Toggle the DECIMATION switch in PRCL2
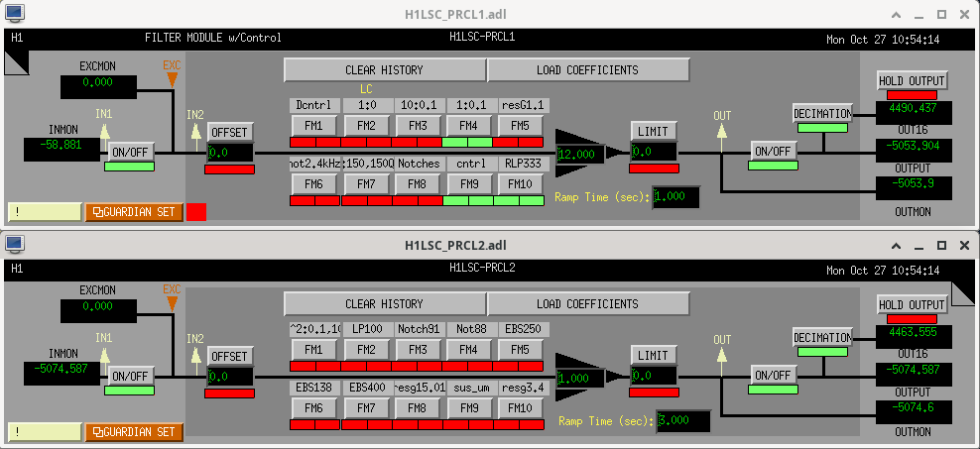The height and width of the screenshot is (449, 980). (x=822, y=338)
